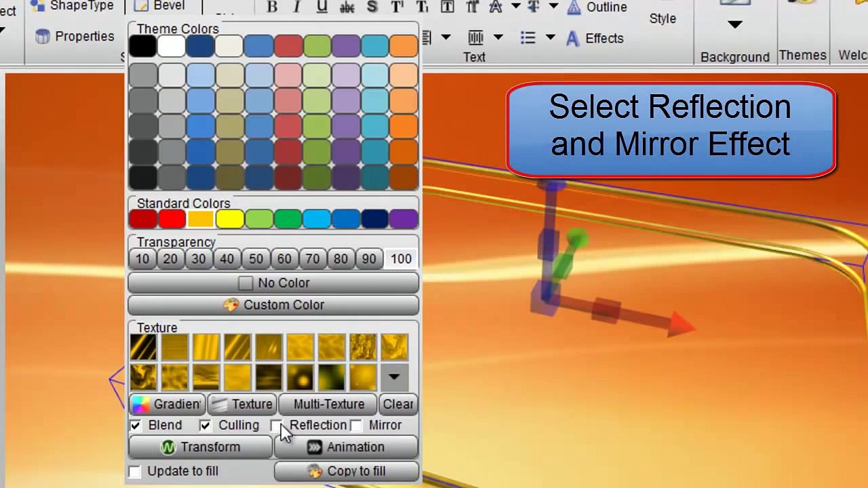
Task: Click the boxed T text icon
Action: (x=448, y=7)
